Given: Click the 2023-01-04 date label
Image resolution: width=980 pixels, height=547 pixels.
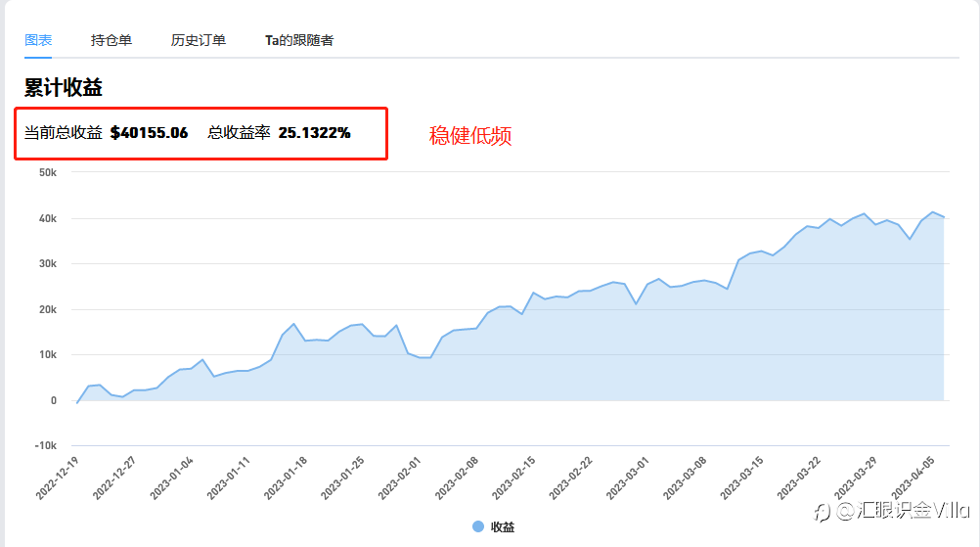Looking at the screenshot, I should tap(171, 479).
